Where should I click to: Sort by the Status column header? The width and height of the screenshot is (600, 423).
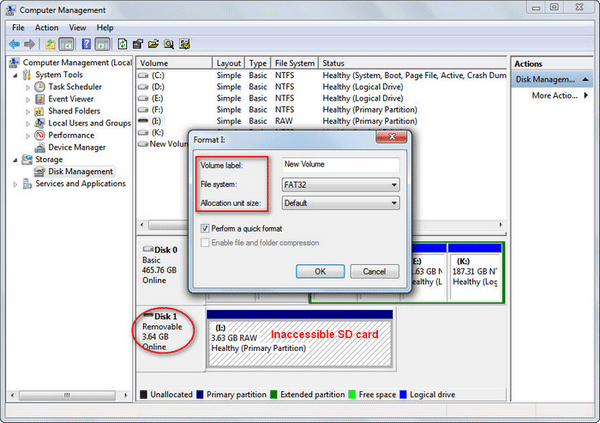pyautogui.click(x=412, y=63)
